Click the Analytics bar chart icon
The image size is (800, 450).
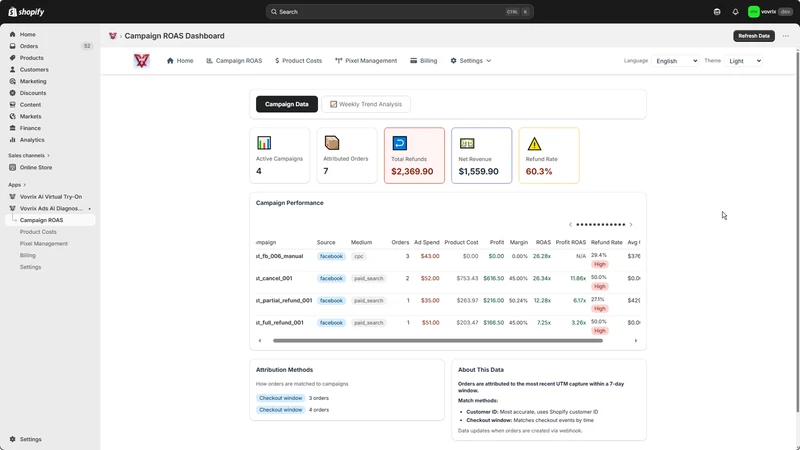13,140
